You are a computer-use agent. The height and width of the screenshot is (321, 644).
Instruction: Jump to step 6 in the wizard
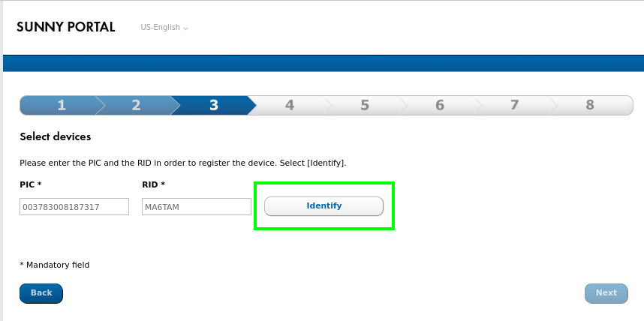tap(440, 106)
